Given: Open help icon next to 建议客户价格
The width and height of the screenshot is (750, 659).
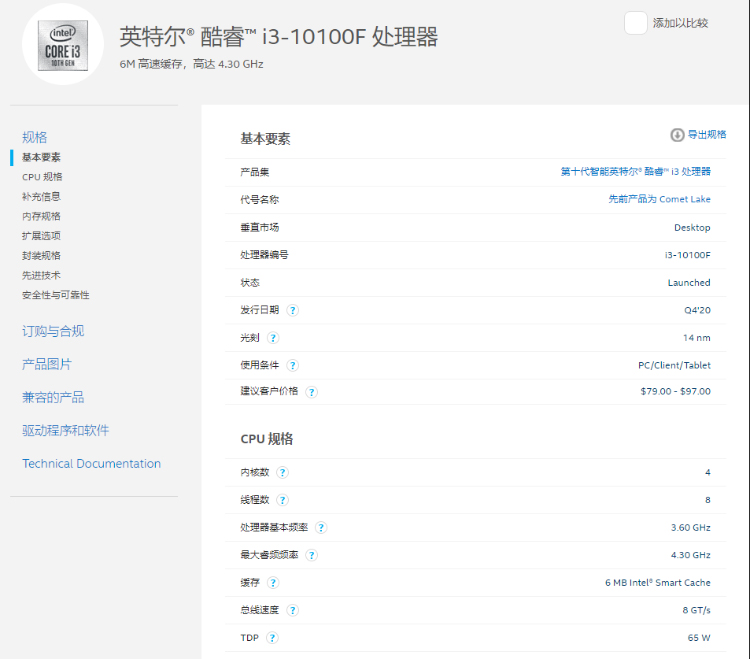Looking at the screenshot, I should 311,392.
